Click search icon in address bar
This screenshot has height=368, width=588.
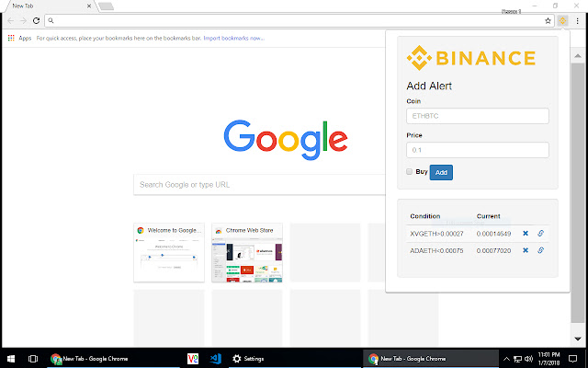(x=51, y=20)
